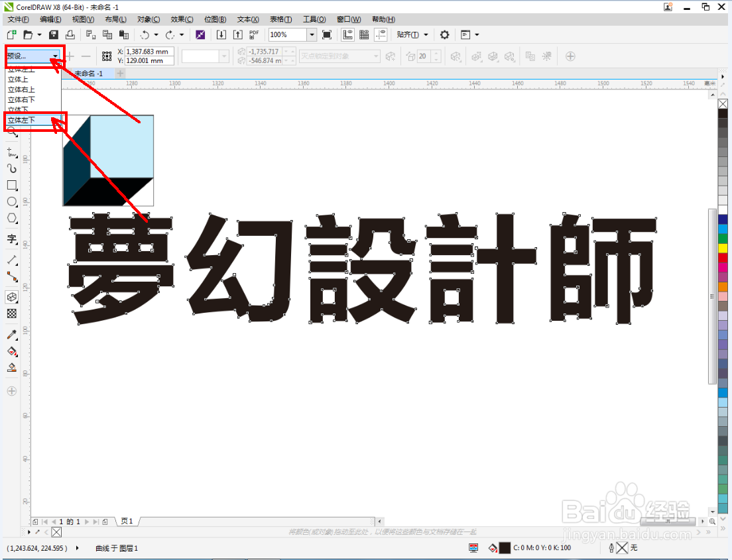This screenshot has width=732, height=560.
Task: Click the Undo arrow icon
Action: coord(145,34)
